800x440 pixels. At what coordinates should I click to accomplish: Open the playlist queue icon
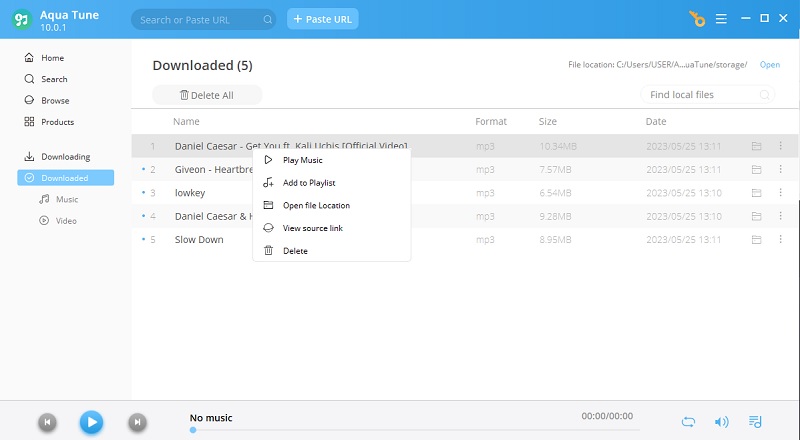point(755,422)
